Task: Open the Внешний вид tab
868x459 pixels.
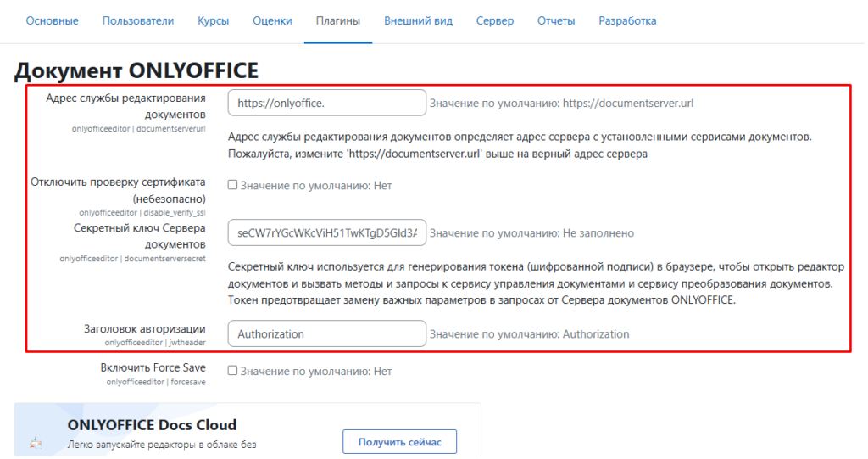Action: [419, 21]
